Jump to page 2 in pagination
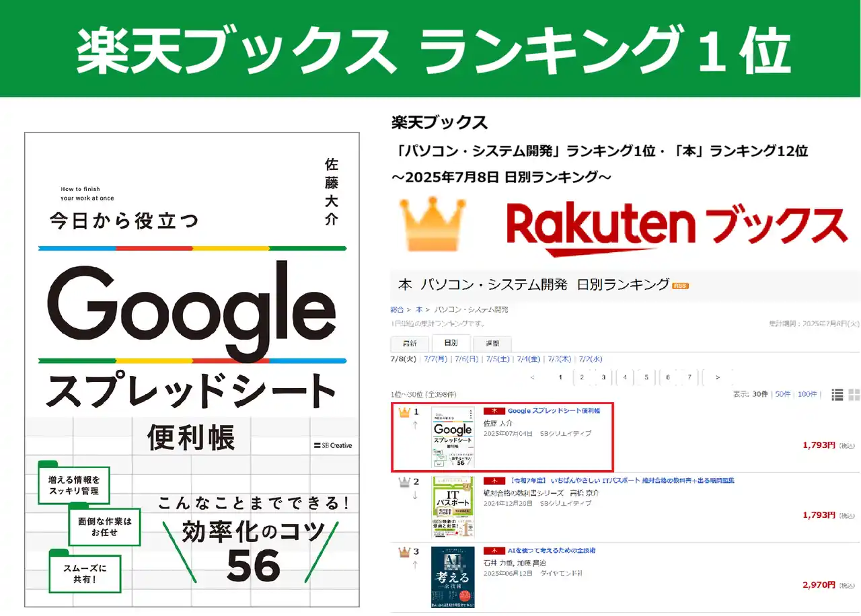Viewport: 861px width, 616px height. 582,377
